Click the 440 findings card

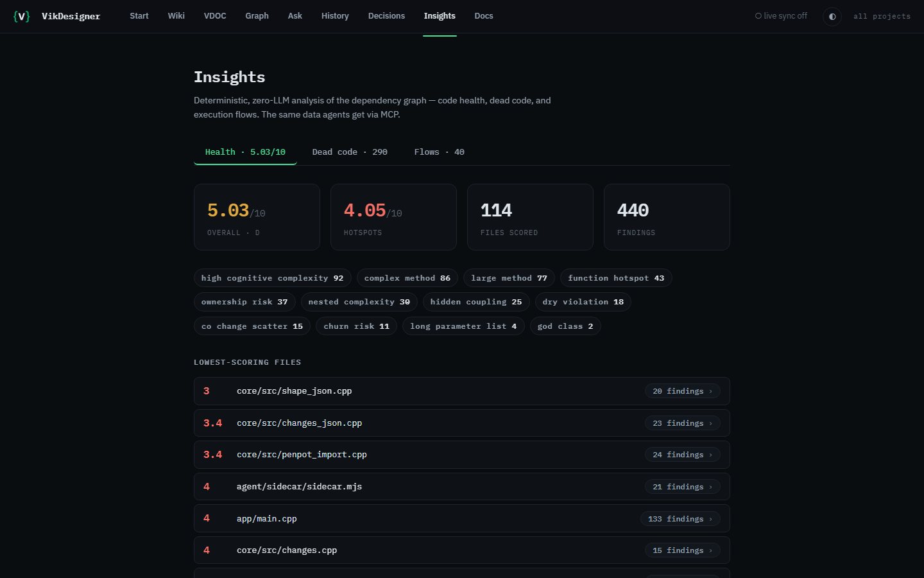coord(667,217)
